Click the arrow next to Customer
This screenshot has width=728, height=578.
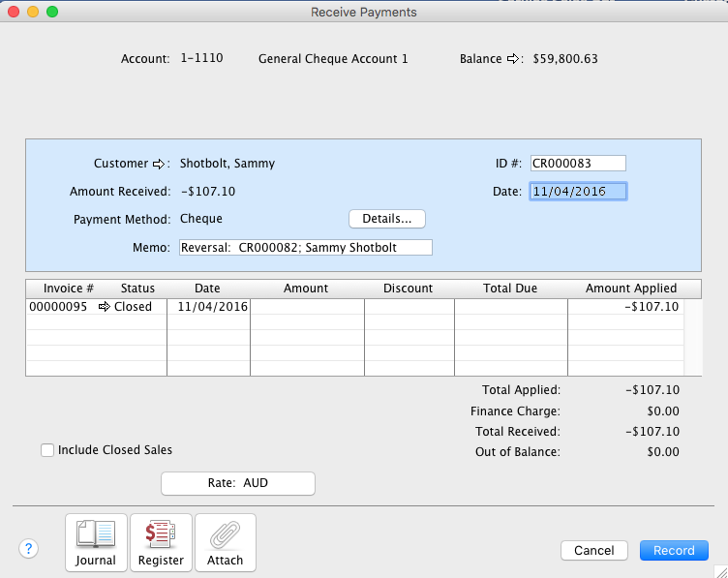[161, 164]
